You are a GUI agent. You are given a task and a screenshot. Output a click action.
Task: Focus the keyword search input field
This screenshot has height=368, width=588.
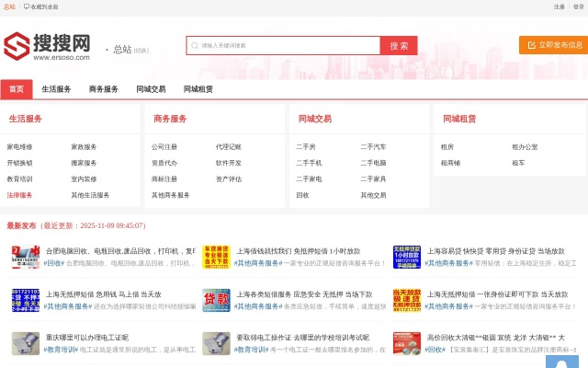287,45
